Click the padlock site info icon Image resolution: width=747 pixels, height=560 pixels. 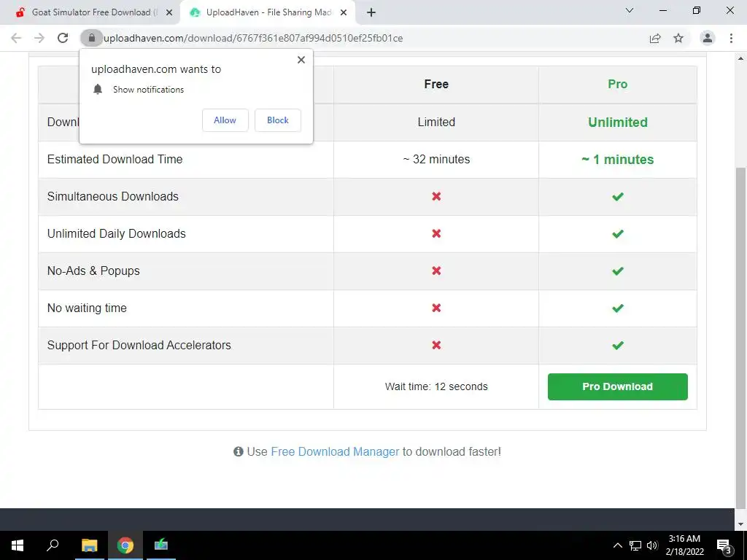coord(91,38)
